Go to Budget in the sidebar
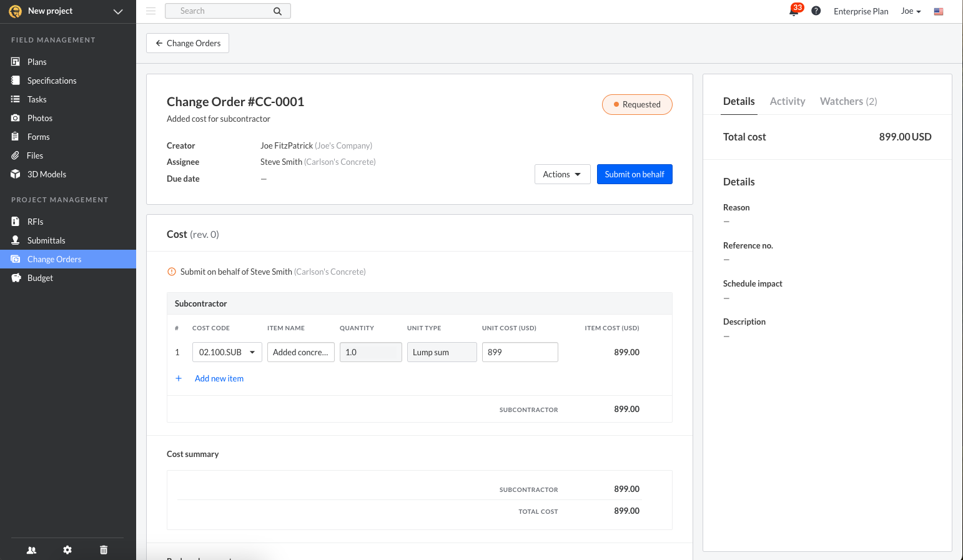 [x=40, y=278]
